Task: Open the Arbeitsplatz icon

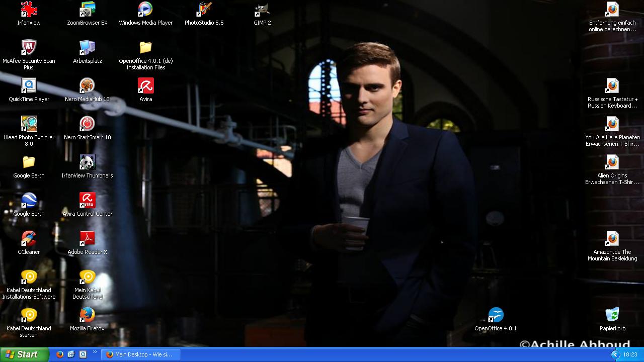Action: (87, 48)
